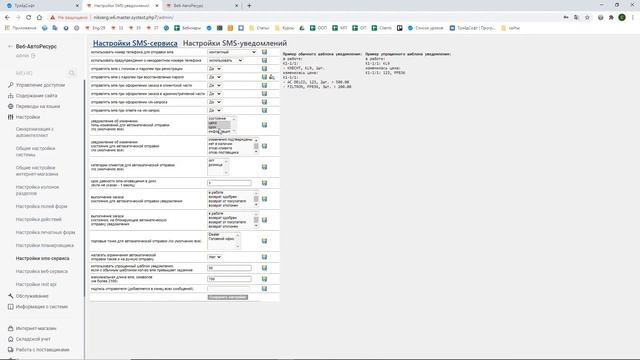The width and height of the screenshot is (640, 360).
Task: Open Управление доступом in the sidebar
Action: [40, 85]
